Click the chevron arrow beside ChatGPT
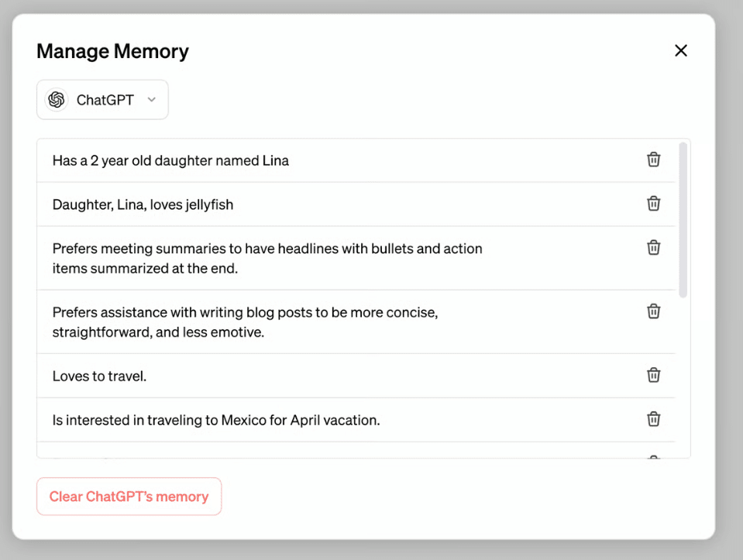This screenshot has width=743, height=560. [152, 100]
